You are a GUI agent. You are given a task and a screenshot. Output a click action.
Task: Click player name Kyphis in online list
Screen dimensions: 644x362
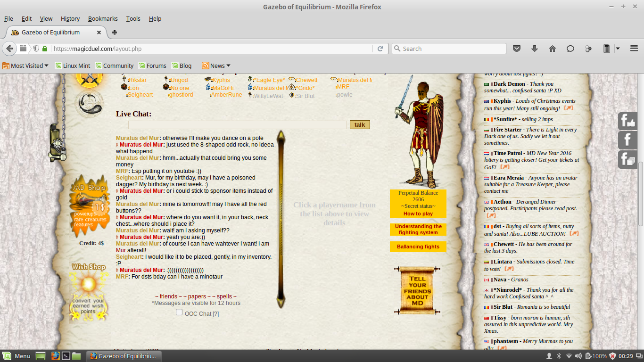click(x=221, y=80)
